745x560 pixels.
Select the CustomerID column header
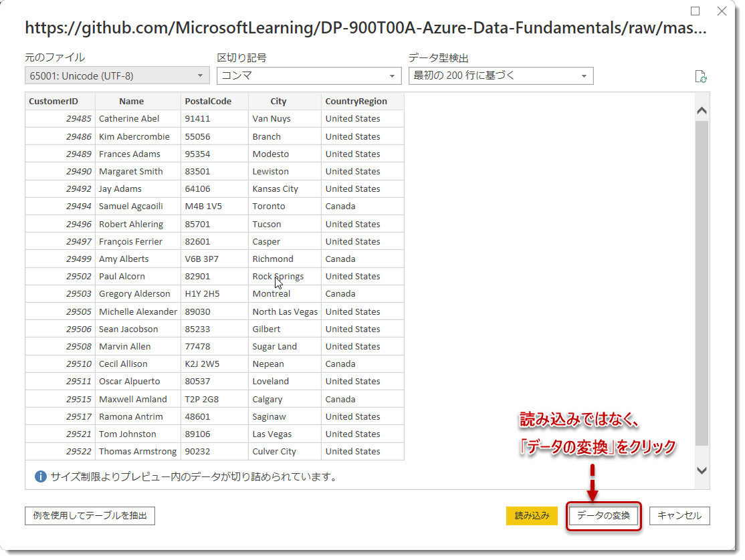[x=60, y=101]
